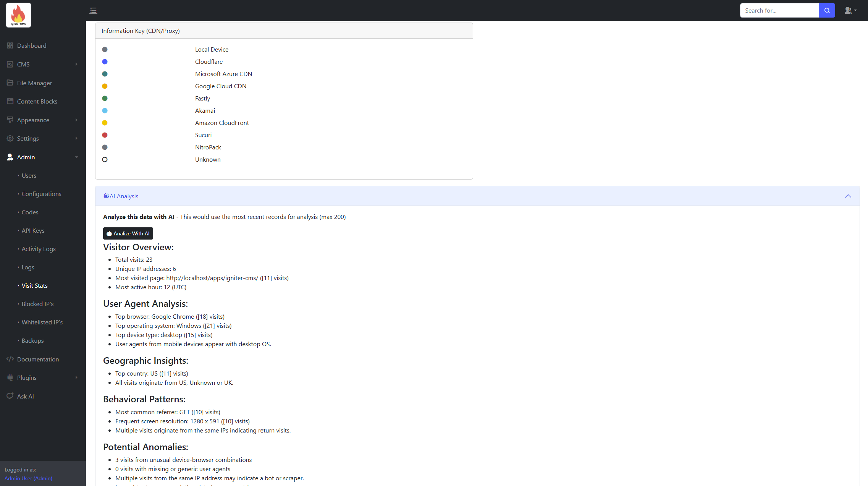This screenshot has height=486, width=868.
Task: Click the Igniter CMS flame logo
Action: pyautogui.click(x=18, y=15)
